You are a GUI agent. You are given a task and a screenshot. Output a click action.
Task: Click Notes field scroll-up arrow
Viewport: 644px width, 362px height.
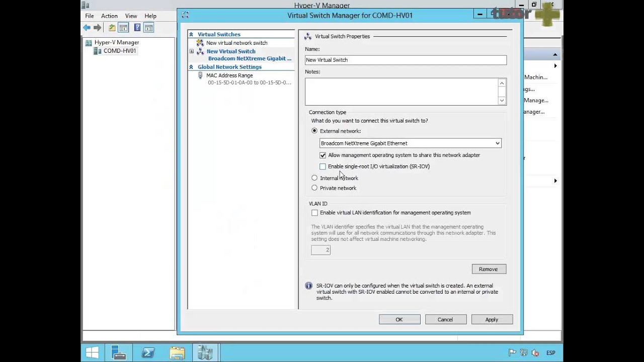click(502, 83)
